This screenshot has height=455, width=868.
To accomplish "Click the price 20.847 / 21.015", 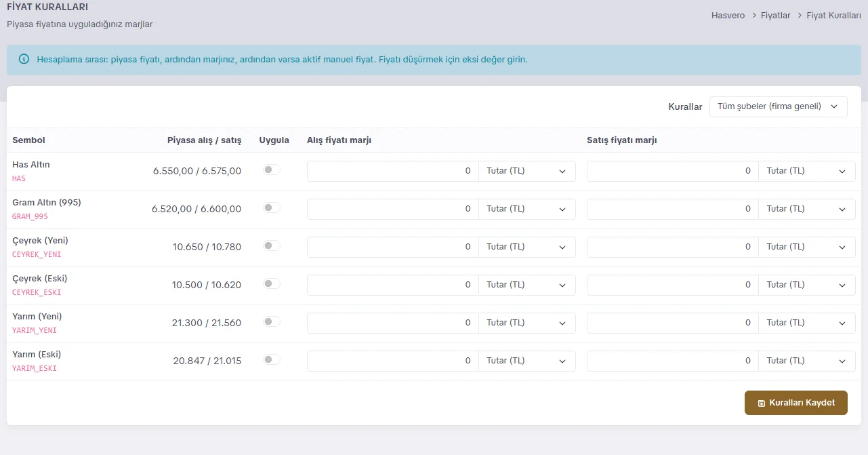I will (207, 361).
